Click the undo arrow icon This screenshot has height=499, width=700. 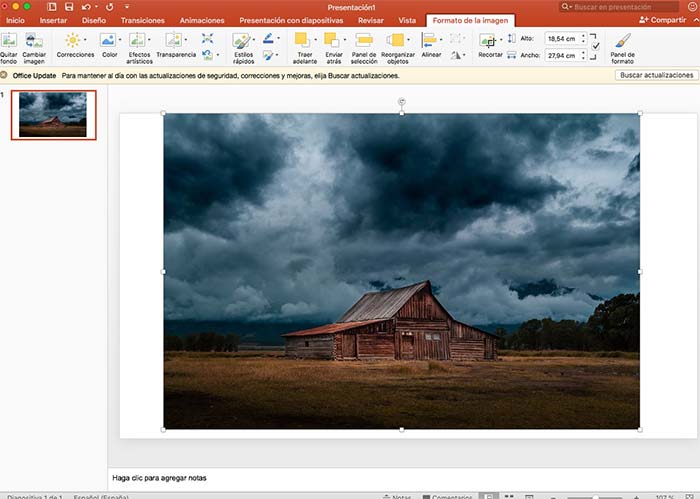pos(86,7)
